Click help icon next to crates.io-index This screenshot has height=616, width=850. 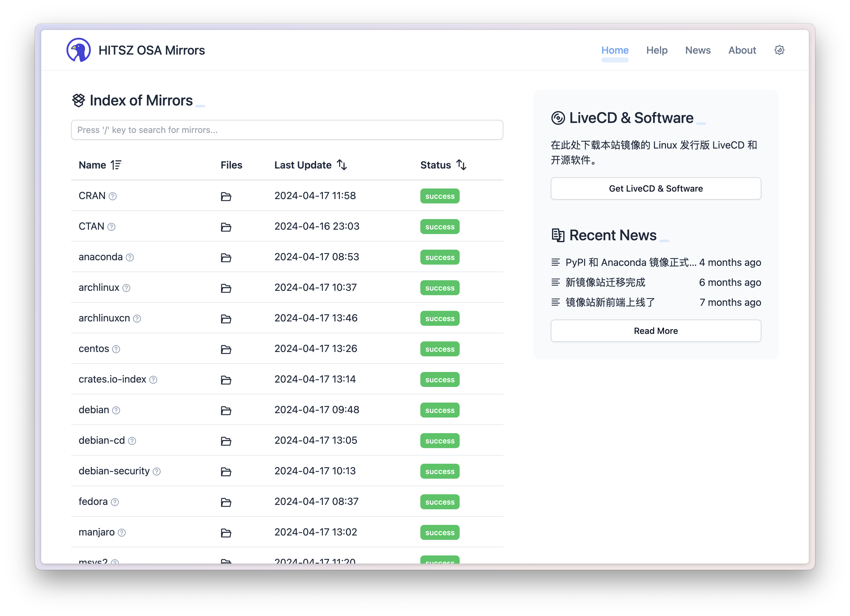pyautogui.click(x=153, y=379)
